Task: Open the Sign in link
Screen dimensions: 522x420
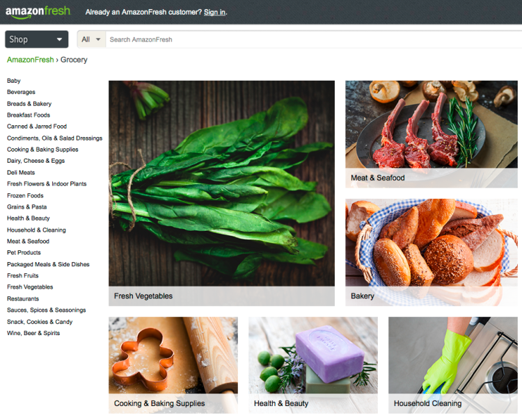Action: [x=214, y=13]
